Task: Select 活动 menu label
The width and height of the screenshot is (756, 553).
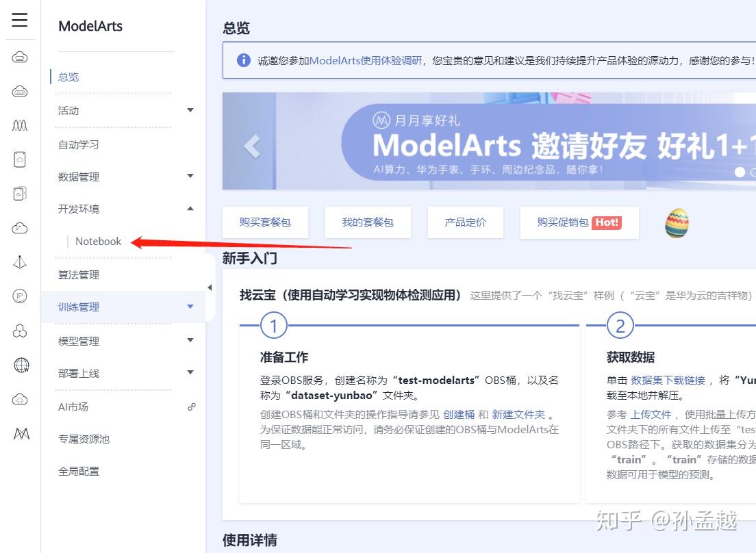Action: (x=68, y=111)
